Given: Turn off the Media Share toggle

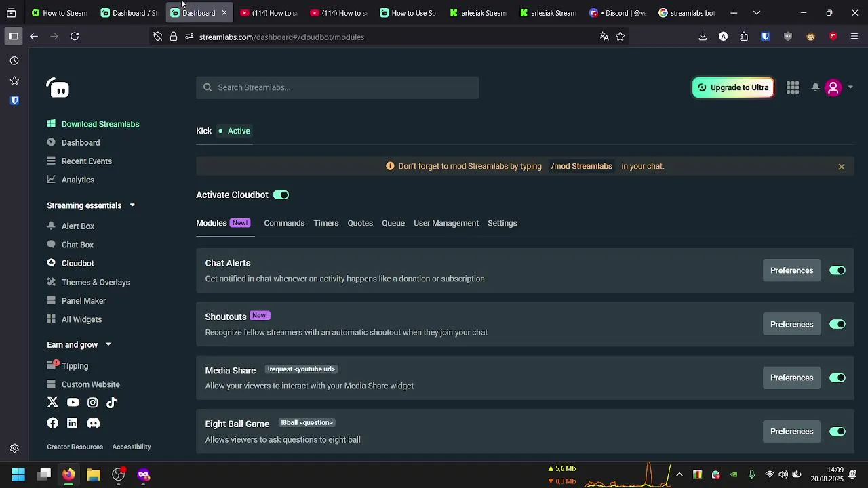Looking at the screenshot, I should click(x=837, y=378).
